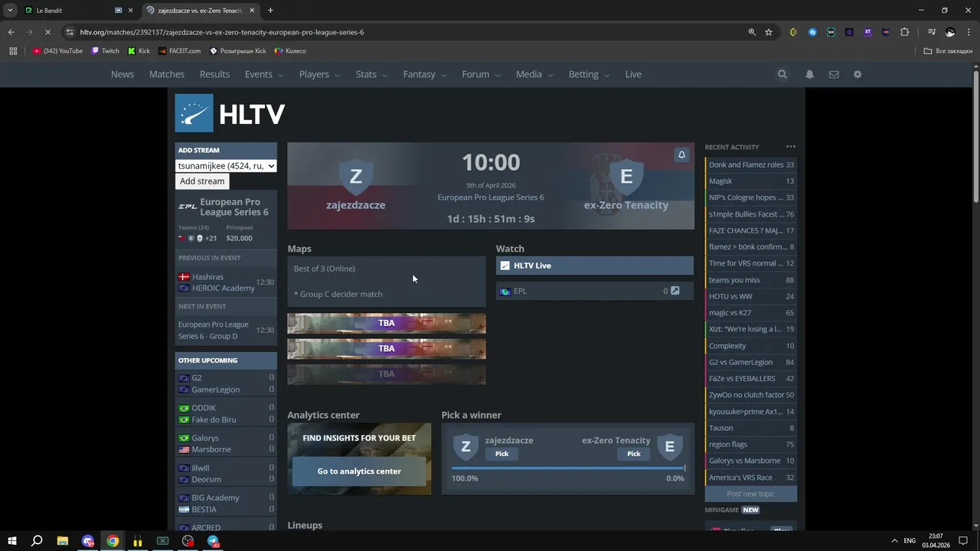Open the Shazam browser extension
This screenshot has width=980, height=551.
(x=812, y=32)
